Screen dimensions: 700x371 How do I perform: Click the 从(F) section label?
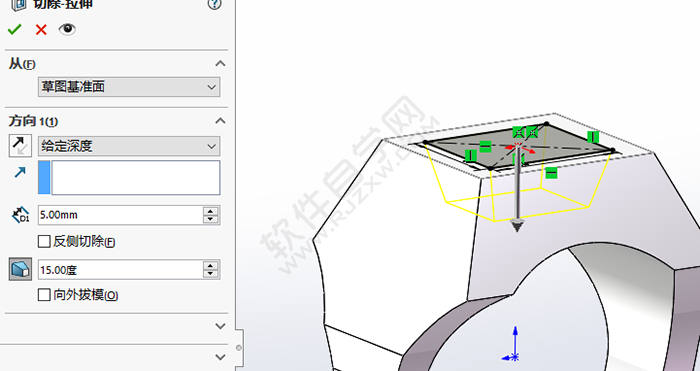point(22,64)
